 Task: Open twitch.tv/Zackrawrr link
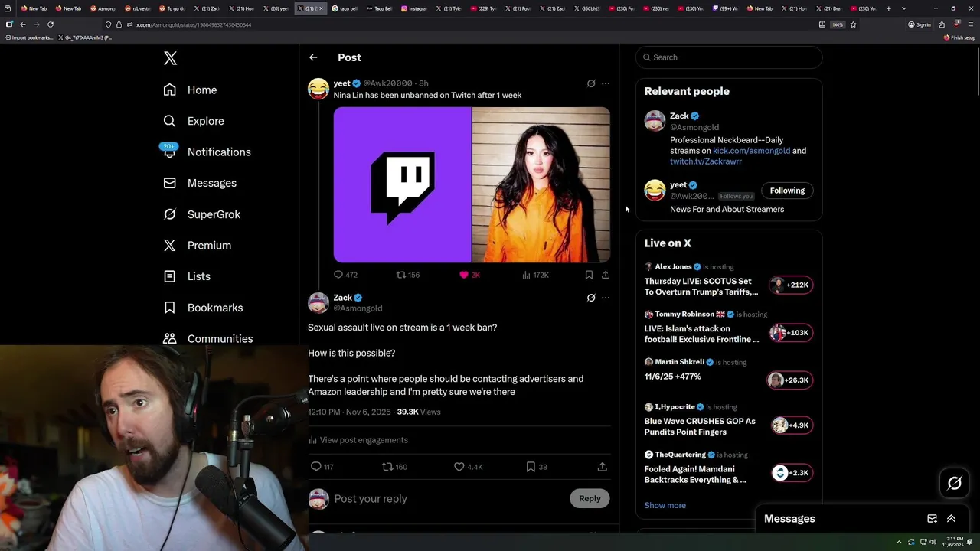[x=706, y=161]
